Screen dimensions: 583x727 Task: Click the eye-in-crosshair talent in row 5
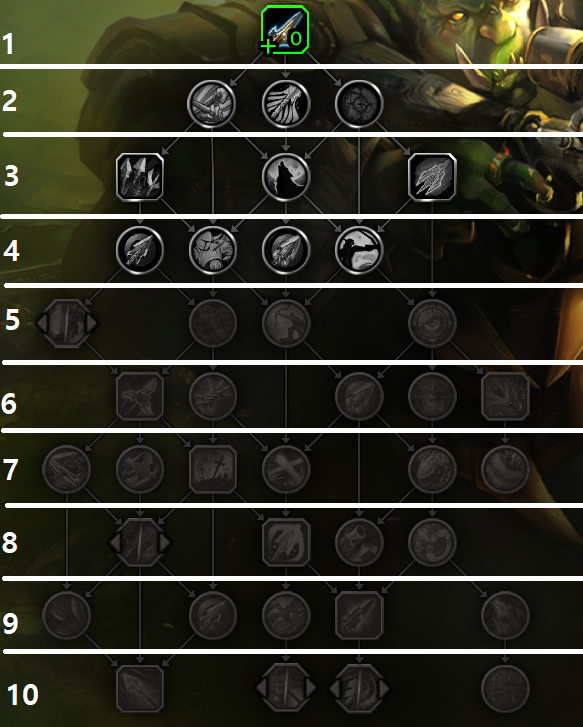click(x=432, y=323)
